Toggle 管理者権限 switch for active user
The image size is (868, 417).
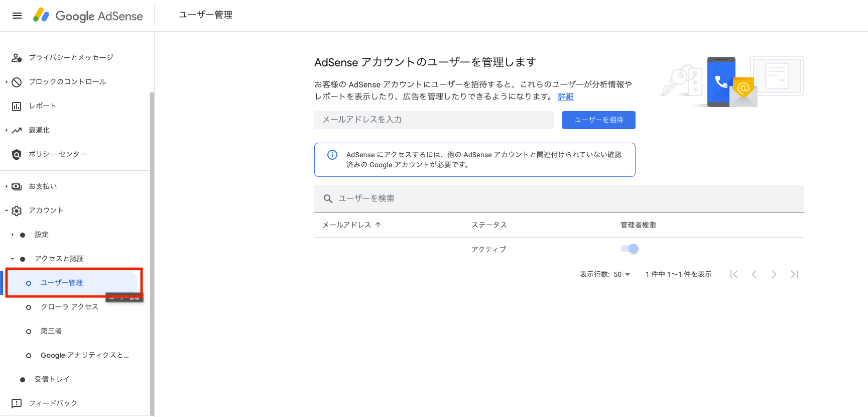pyautogui.click(x=630, y=249)
